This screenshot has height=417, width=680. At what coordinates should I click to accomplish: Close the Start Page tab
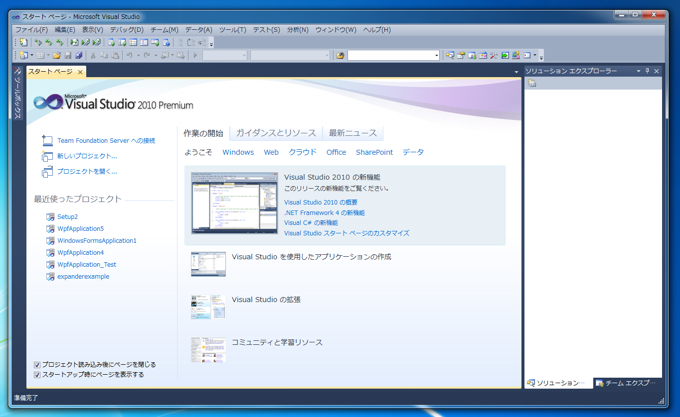80,72
